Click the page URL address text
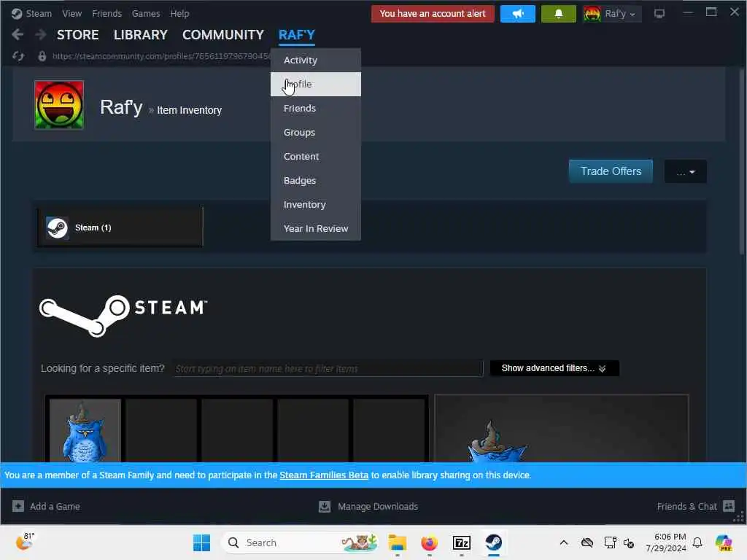Viewport: 747px width, 560px height. point(161,56)
